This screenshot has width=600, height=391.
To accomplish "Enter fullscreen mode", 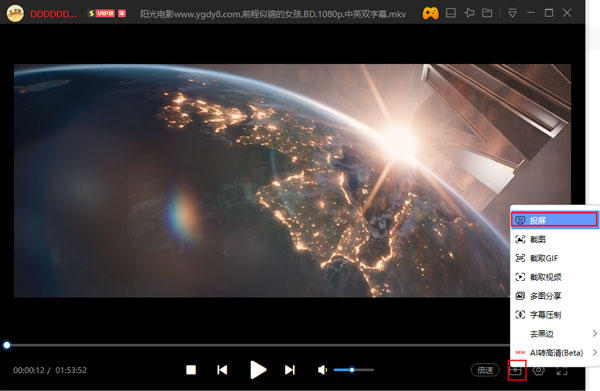I will click(561, 370).
